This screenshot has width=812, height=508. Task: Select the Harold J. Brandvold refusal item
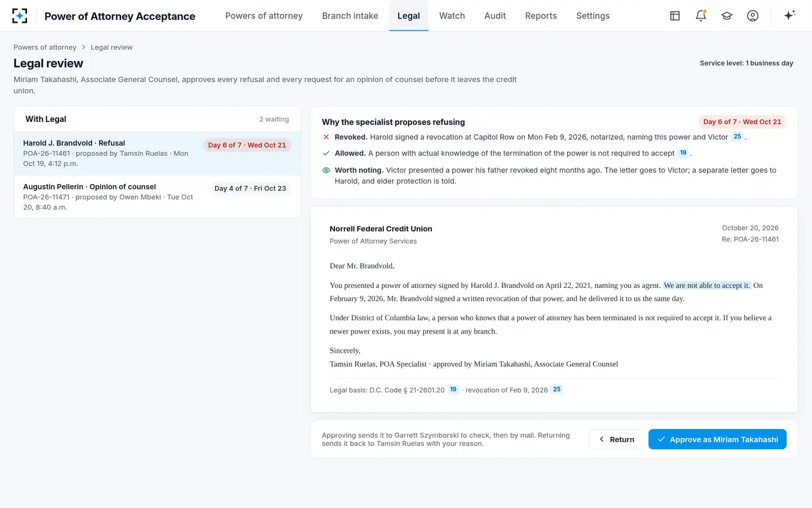point(157,154)
